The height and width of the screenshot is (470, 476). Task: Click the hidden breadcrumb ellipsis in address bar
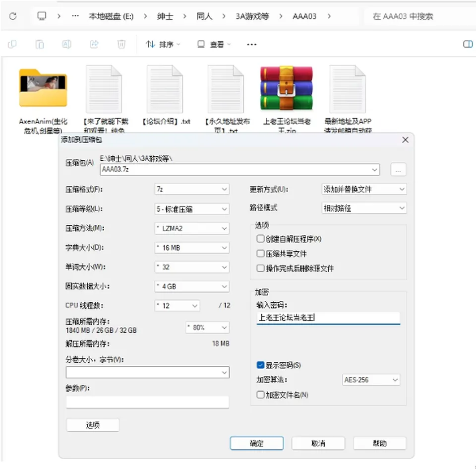pos(75,16)
